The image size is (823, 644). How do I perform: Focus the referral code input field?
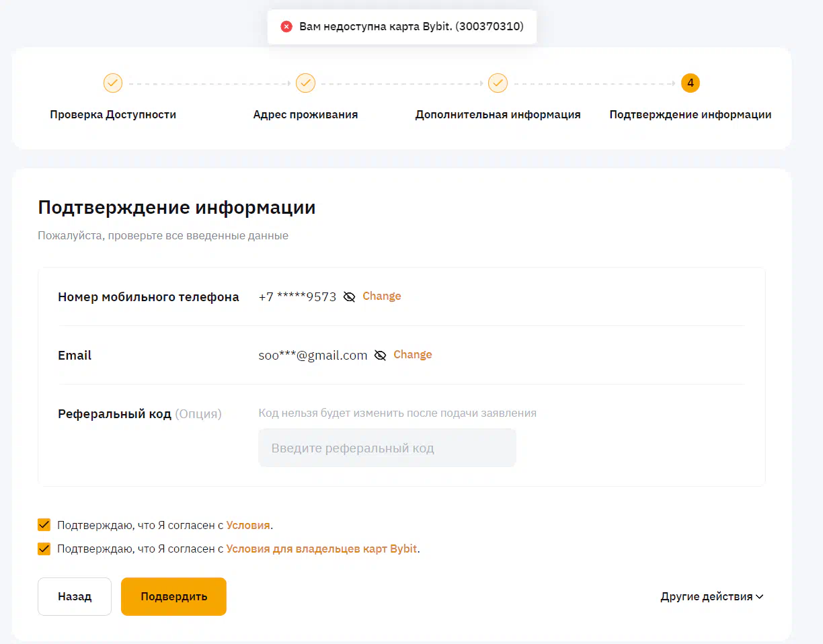(387, 448)
